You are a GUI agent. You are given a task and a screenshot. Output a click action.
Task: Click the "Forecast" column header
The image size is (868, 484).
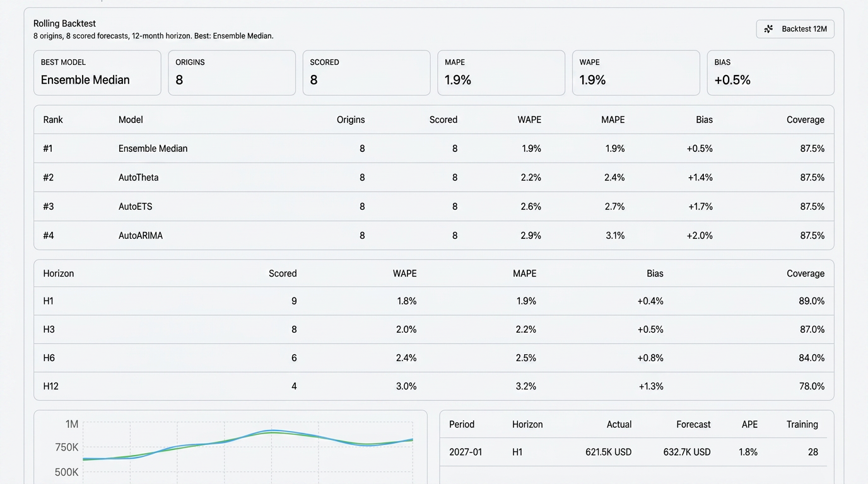[x=693, y=425]
